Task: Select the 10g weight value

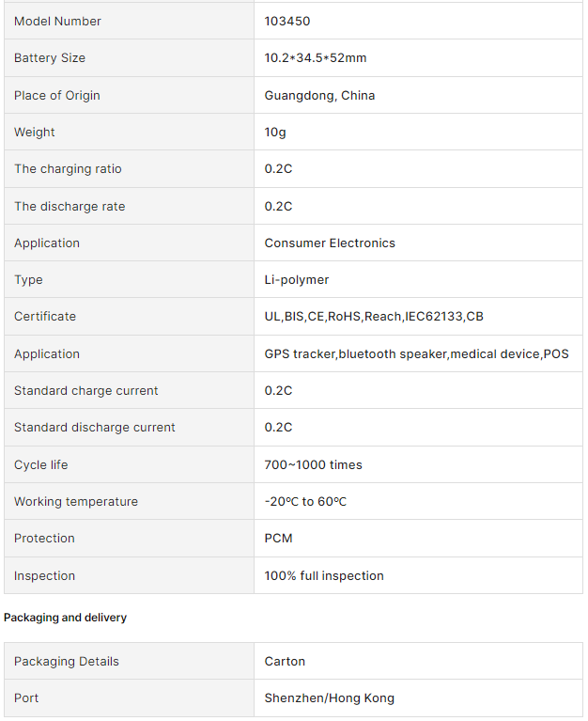Action: click(x=275, y=133)
